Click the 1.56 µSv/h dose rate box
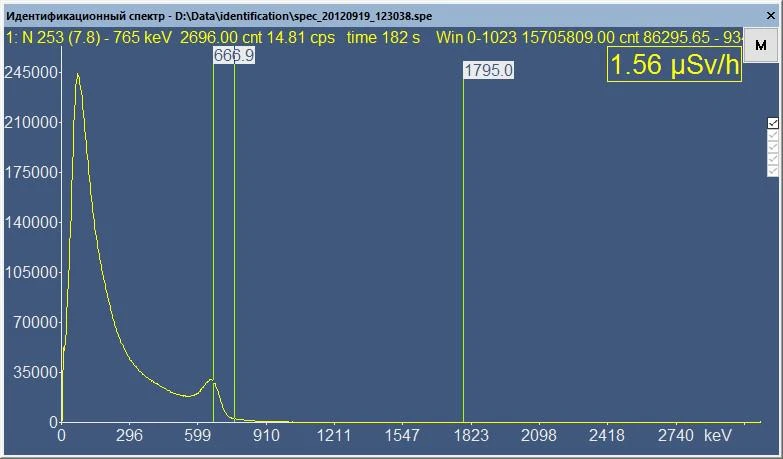 coord(674,64)
